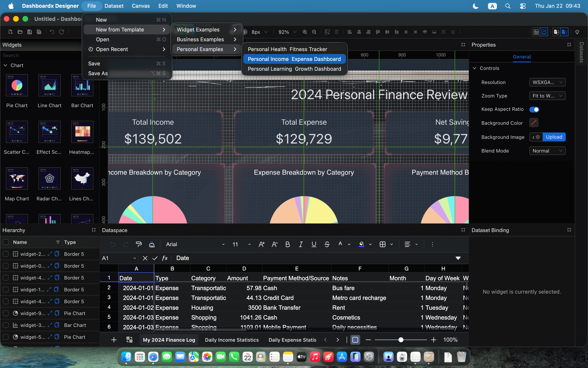588x368 pixels.
Task: Open the General properties tab
Action: pyautogui.click(x=522, y=57)
